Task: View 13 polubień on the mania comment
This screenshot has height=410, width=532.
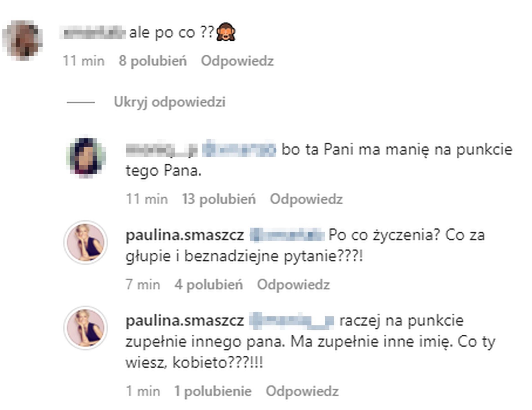Action: pyautogui.click(x=219, y=199)
